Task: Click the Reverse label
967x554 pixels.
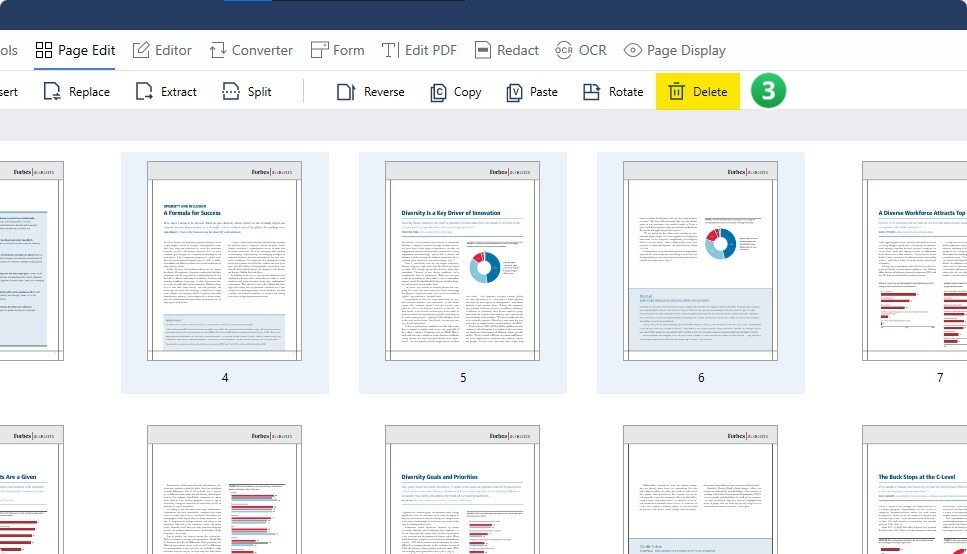Action: pos(384,92)
